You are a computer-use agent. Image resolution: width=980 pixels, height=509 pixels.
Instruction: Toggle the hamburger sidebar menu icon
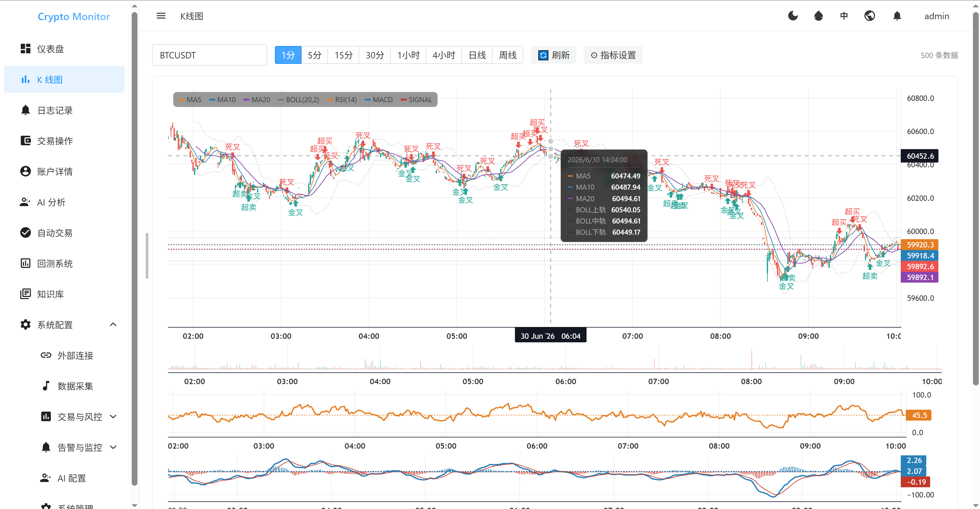click(x=161, y=16)
